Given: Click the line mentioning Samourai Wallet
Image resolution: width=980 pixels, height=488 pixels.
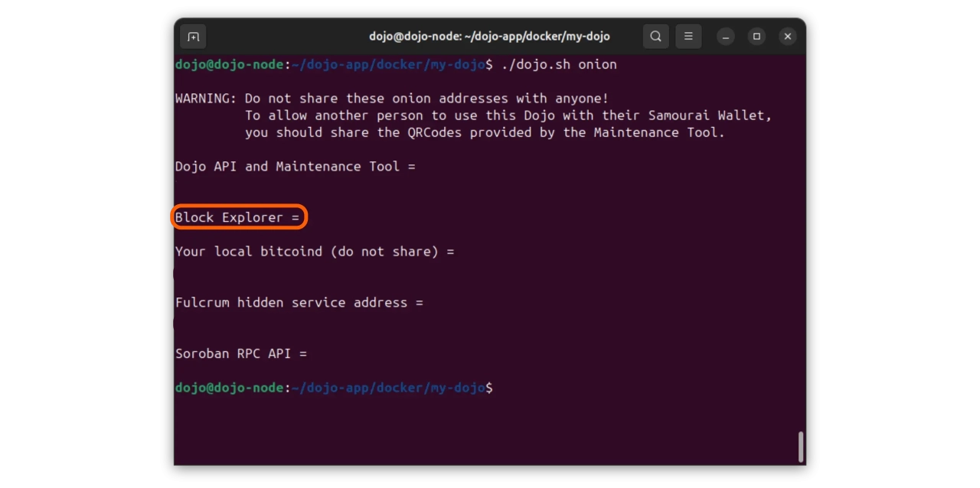Looking at the screenshot, I should [x=508, y=115].
